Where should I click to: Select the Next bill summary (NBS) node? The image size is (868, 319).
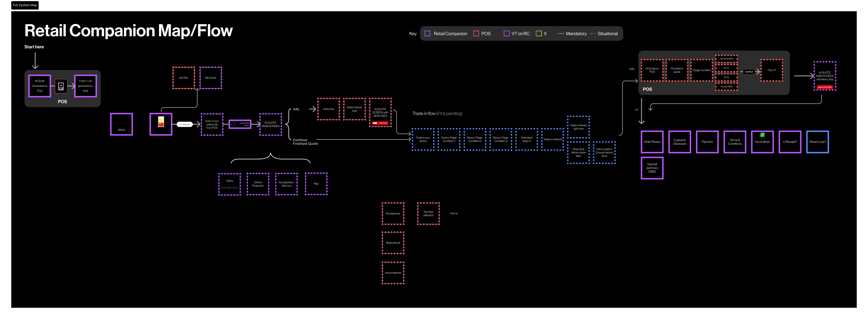click(x=652, y=168)
